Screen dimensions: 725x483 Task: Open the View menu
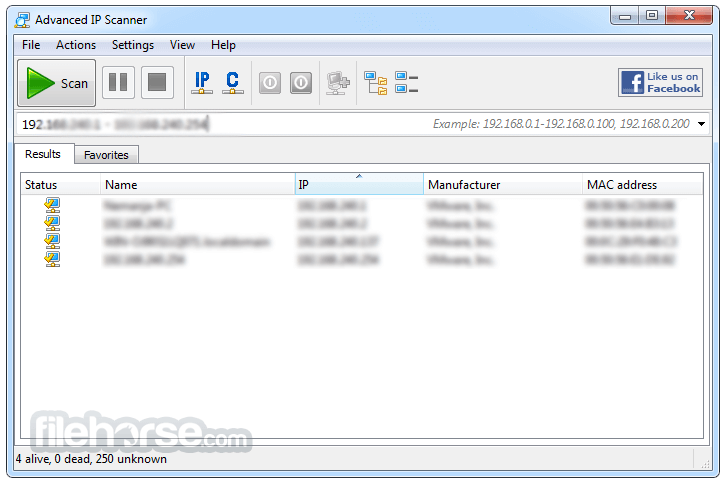tap(182, 45)
